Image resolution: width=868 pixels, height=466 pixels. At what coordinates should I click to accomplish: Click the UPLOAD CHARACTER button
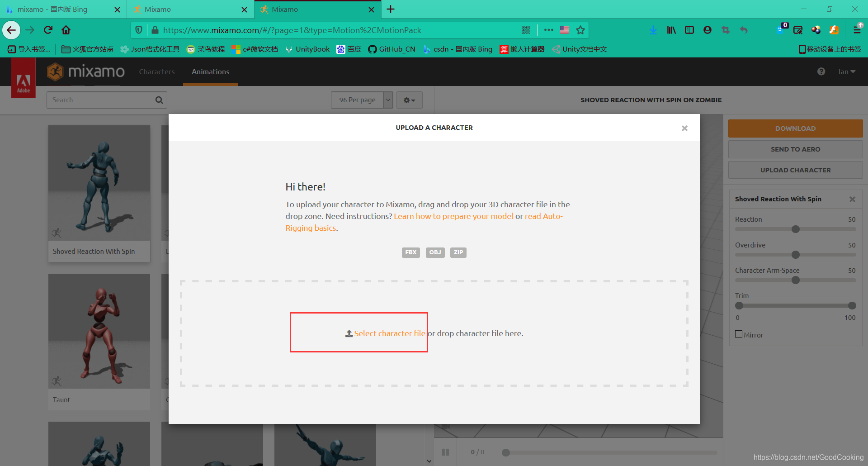tap(795, 170)
